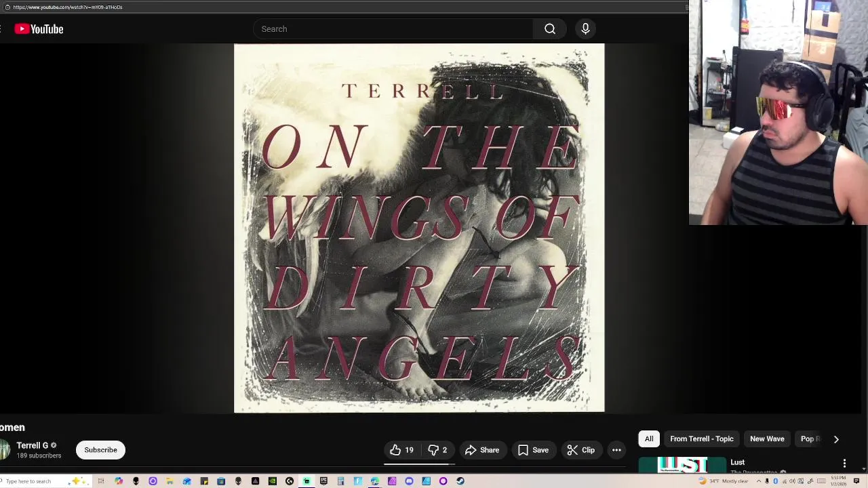Open Steam from the taskbar
Viewport: 868px width, 488px height.
[460, 481]
